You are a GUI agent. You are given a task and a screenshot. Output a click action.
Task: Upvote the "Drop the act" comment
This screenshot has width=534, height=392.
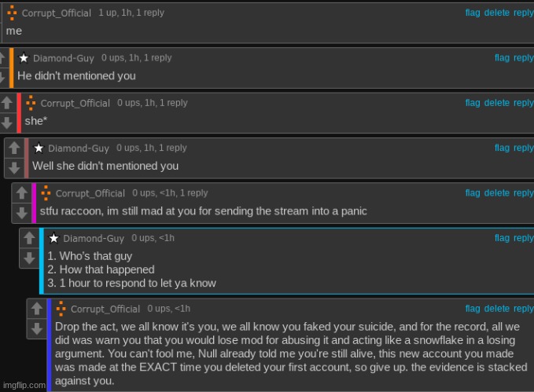pyautogui.click(x=36, y=309)
